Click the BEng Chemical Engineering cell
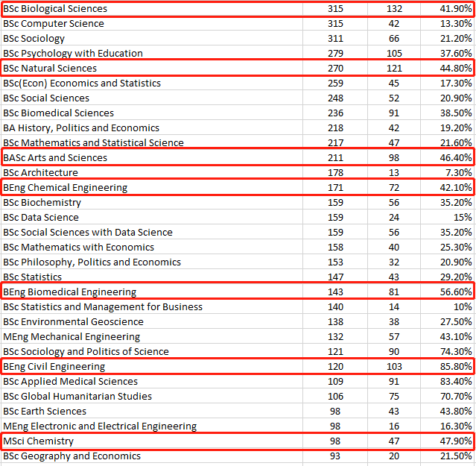 click(153, 187)
